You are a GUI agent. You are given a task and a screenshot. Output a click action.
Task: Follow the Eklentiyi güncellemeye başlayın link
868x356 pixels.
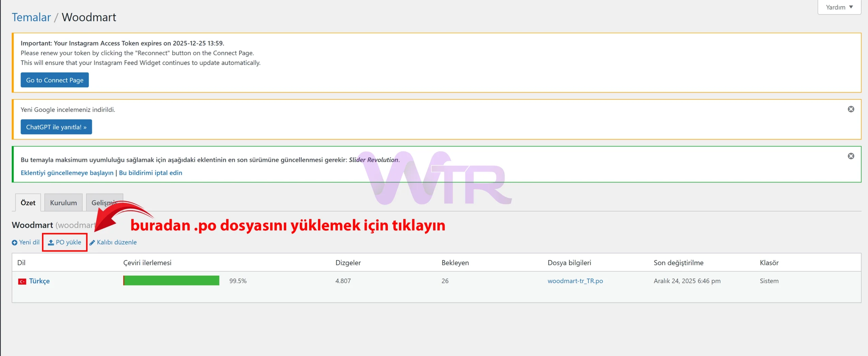(67, 173)
